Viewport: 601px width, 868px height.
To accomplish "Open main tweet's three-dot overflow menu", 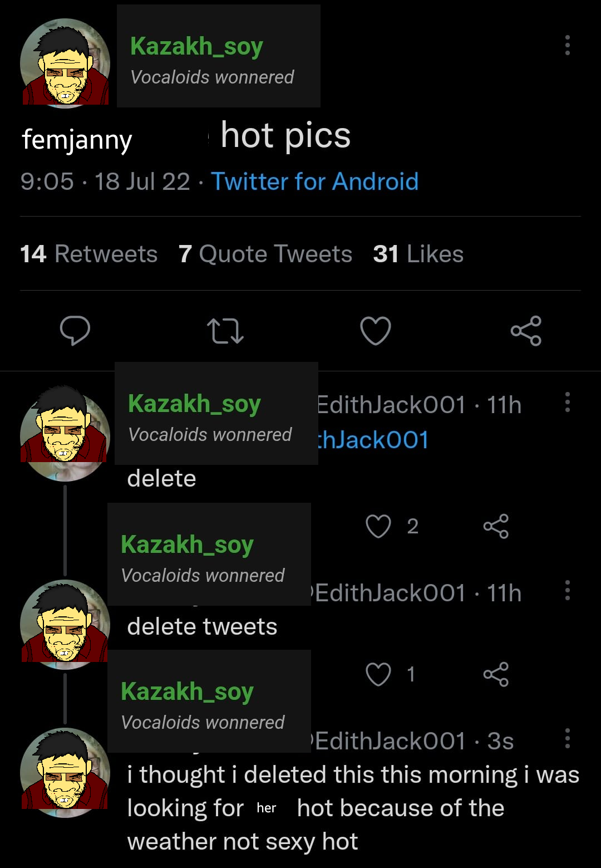I will (568, 45).
